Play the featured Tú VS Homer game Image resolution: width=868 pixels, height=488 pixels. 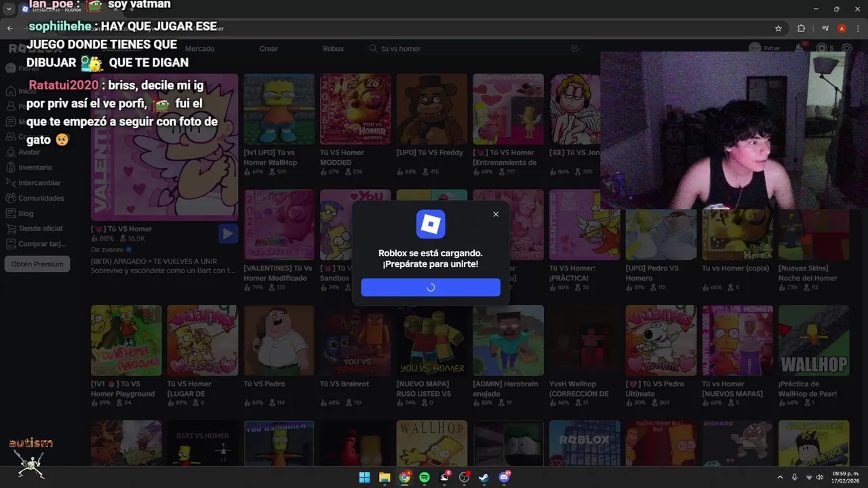point(228,234)
